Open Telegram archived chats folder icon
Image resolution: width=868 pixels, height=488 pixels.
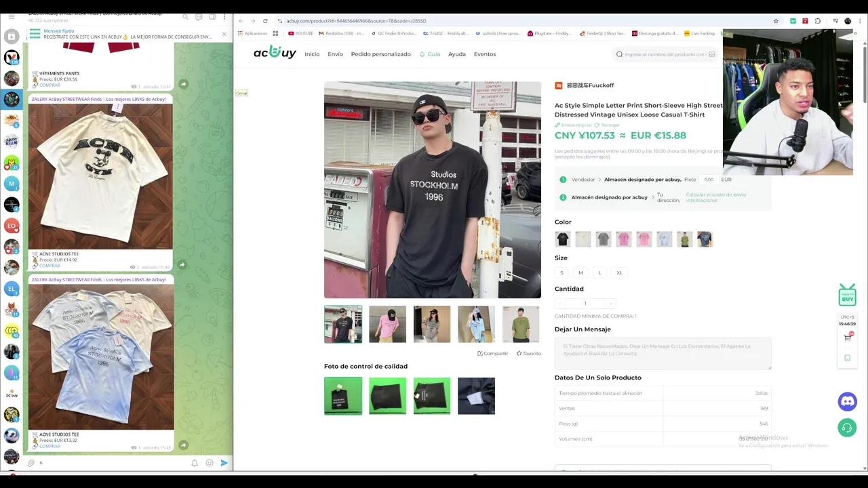[12, 37]
